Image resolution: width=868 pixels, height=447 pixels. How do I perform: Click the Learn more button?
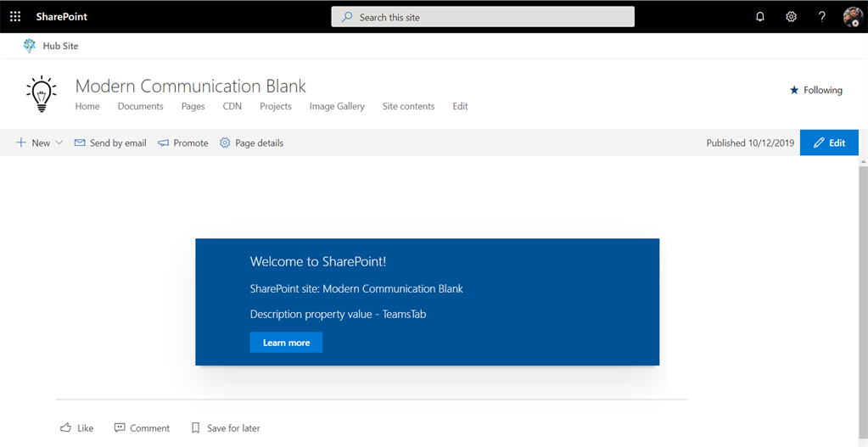pyautogui.click(x=286, y=343)
